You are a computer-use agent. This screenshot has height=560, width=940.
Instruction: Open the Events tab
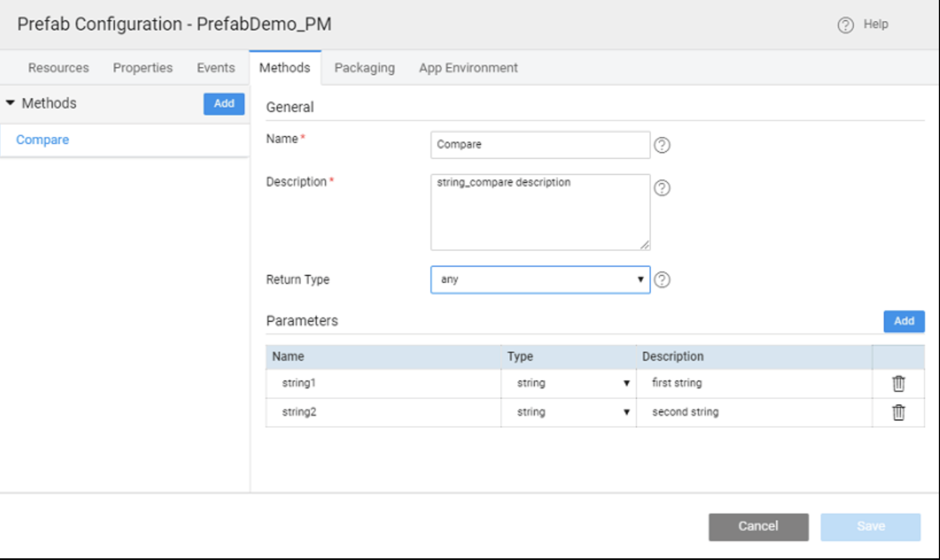click(x=216, y=68)
